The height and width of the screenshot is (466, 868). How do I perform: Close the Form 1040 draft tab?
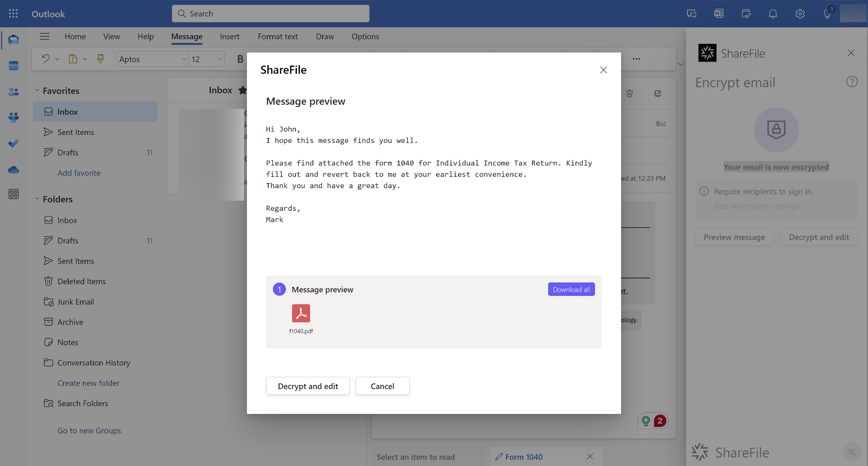coord(590,456)
